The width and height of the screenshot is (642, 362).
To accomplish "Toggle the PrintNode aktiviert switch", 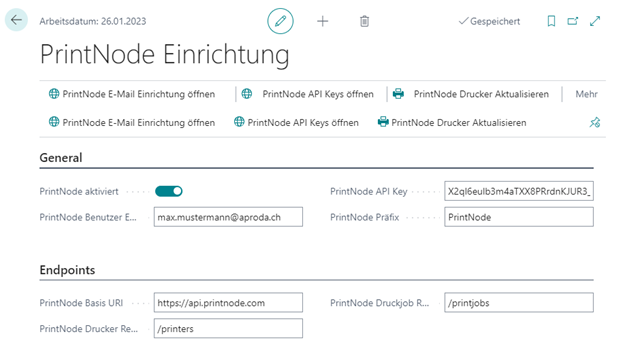I will point(169,191).
